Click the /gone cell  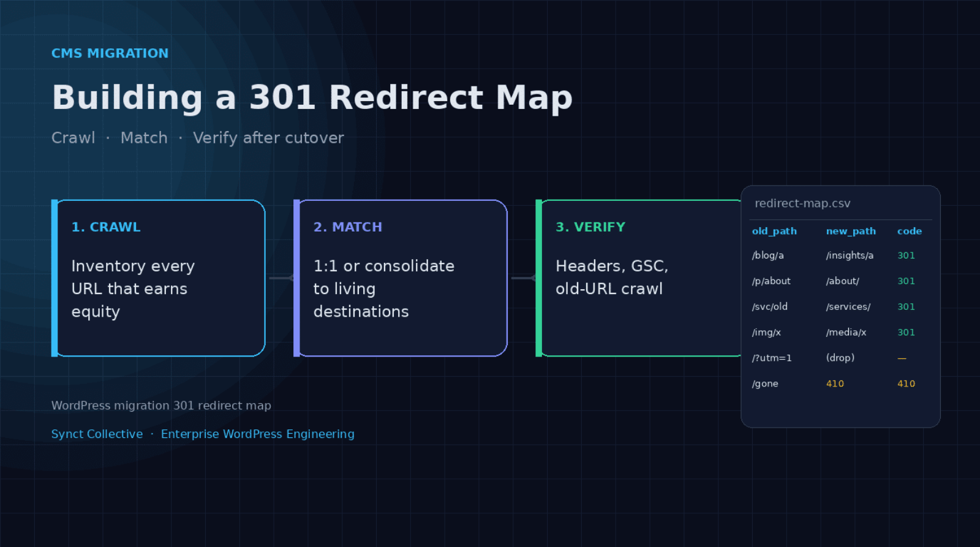coord(765,384)
